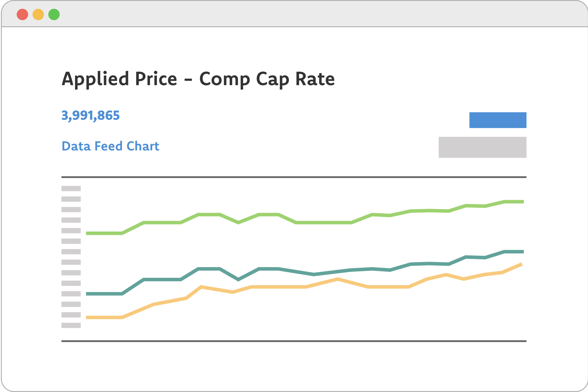
Task: Select the 3,991,865 value
Action: [90, 116]
